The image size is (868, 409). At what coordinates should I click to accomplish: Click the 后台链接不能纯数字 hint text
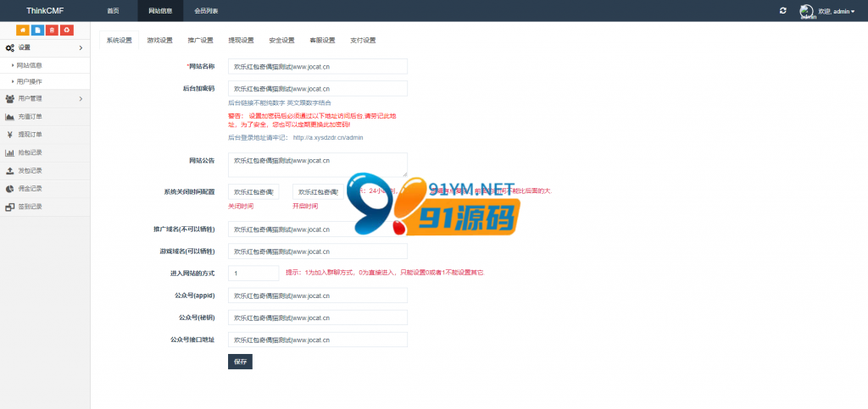(280, 102)
